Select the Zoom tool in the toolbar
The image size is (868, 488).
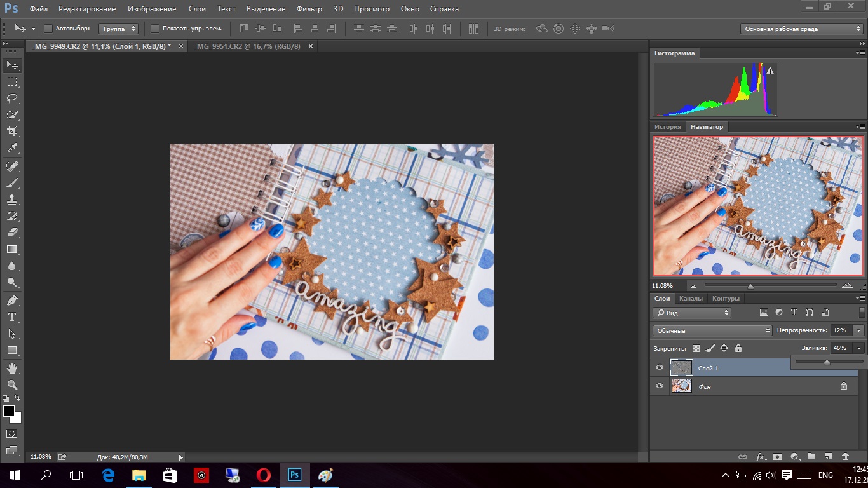[12, 384]
